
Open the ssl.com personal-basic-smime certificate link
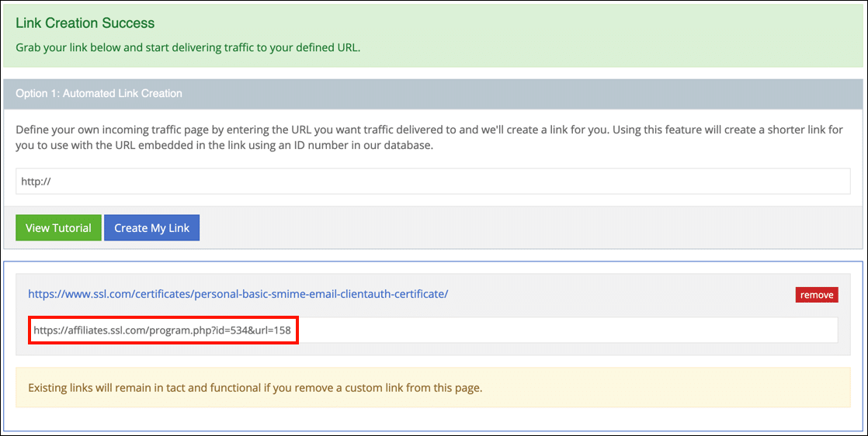[x=238, y=294]
